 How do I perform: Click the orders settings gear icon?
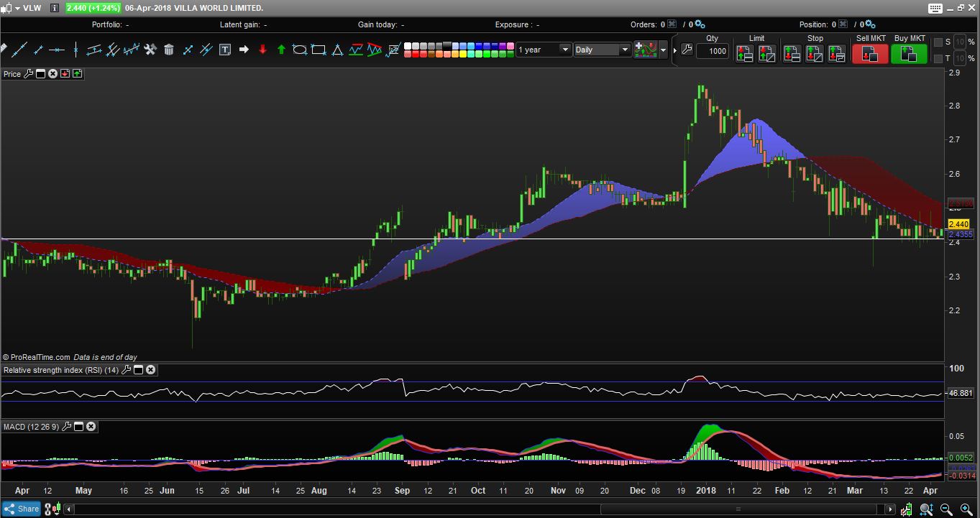700,24
